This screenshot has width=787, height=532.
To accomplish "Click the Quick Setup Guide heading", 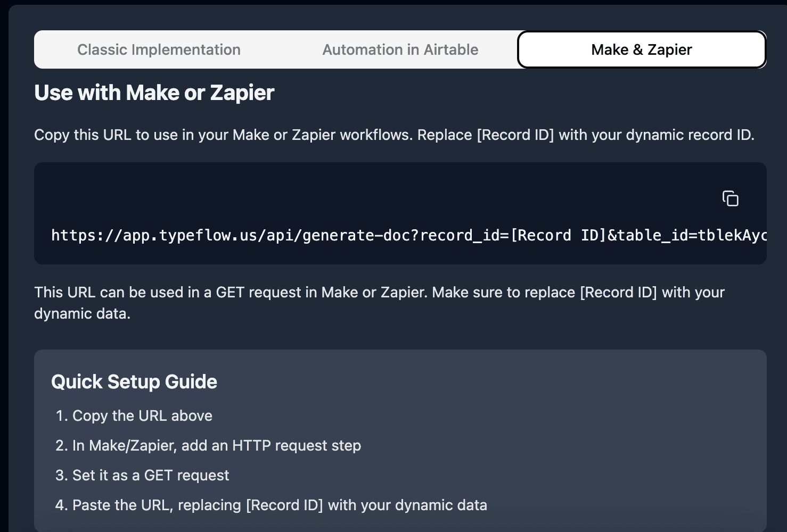I will pos(134,381).
